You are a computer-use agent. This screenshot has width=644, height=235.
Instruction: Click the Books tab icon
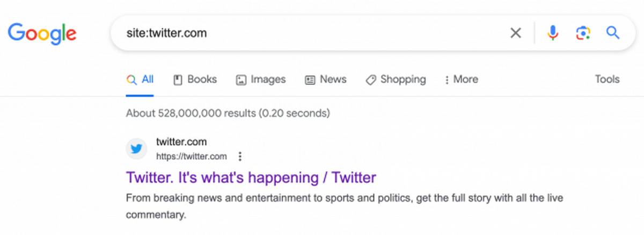pyautogui.click(x=178, y=80)
